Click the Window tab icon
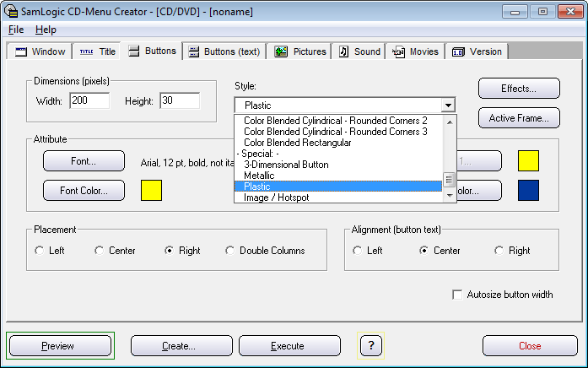The image size is (588, 368). [21, 51]
